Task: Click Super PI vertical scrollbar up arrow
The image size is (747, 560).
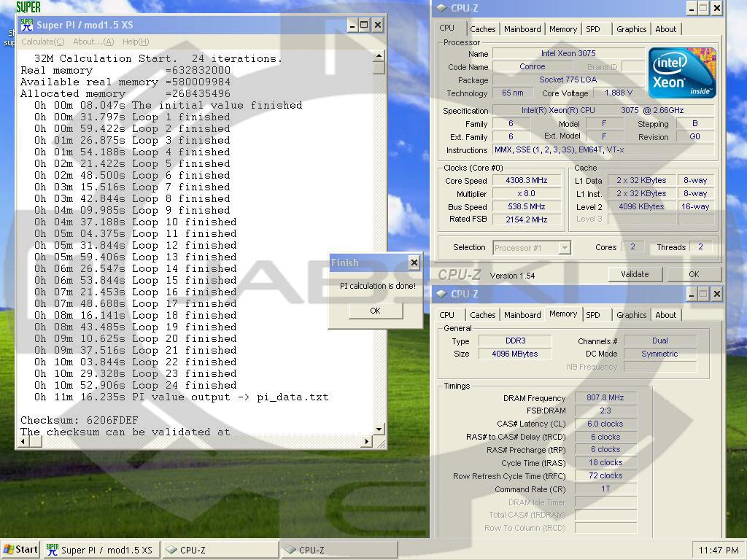Action: [x=379, y=56]
